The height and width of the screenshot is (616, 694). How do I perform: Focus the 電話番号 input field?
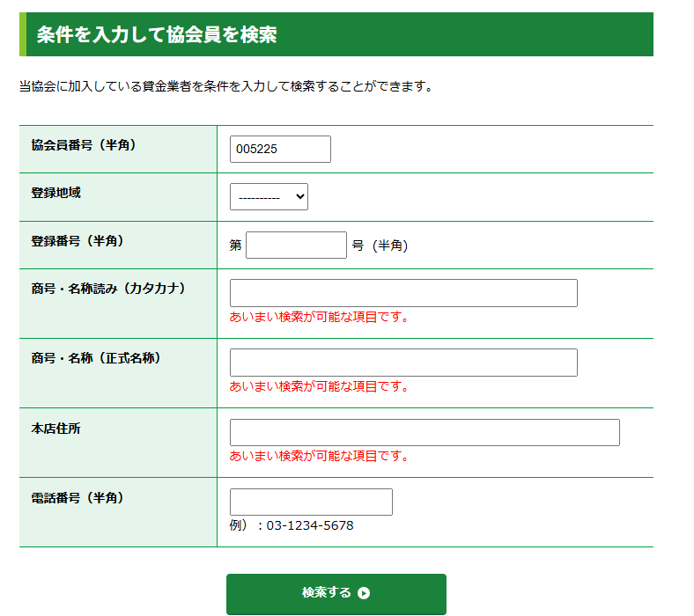pos(311,502)
